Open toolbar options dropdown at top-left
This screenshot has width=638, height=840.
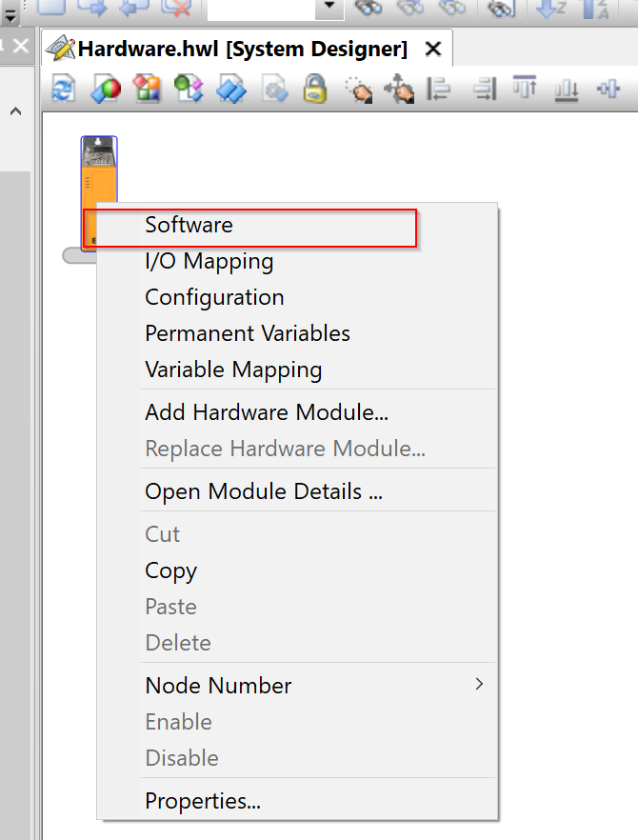point(10,16)
